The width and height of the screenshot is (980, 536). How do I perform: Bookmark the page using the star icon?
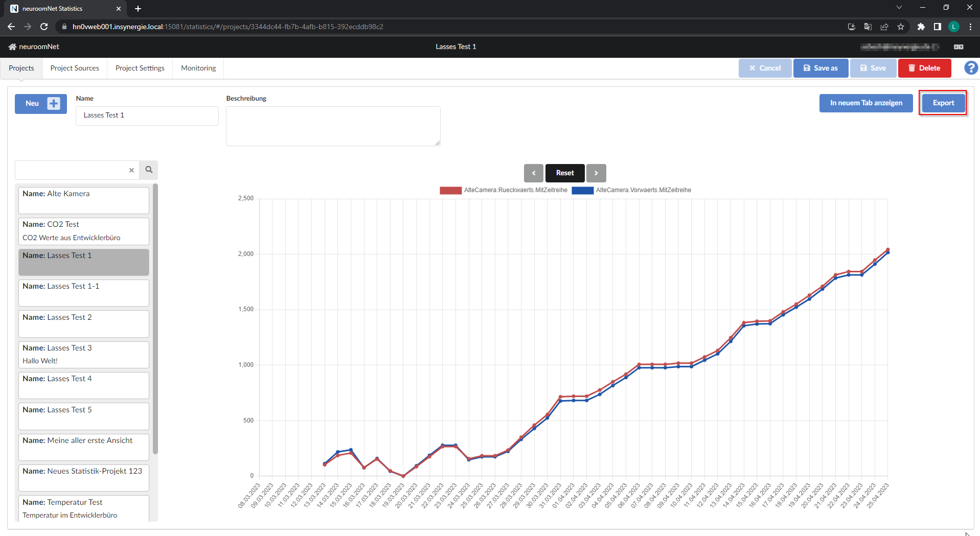point(901,27)
